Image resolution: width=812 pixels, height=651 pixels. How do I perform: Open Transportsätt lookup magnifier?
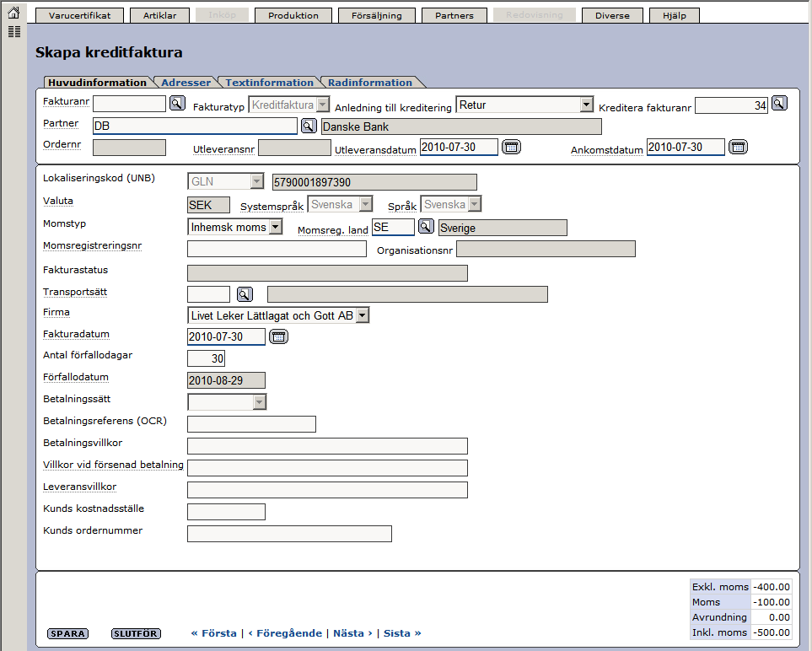point(245,294)
